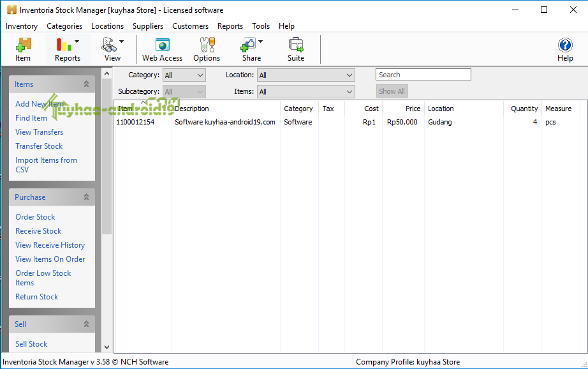This screenshot has height=369, width=588.
Task: Sort by the Tax column header
Action: pos(332,109)
